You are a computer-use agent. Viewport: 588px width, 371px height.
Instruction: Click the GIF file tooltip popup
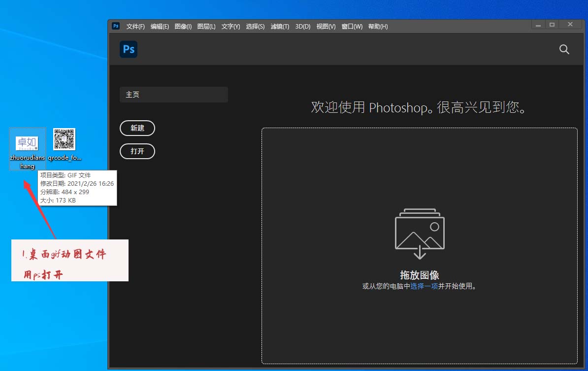[x=77, y=188]
